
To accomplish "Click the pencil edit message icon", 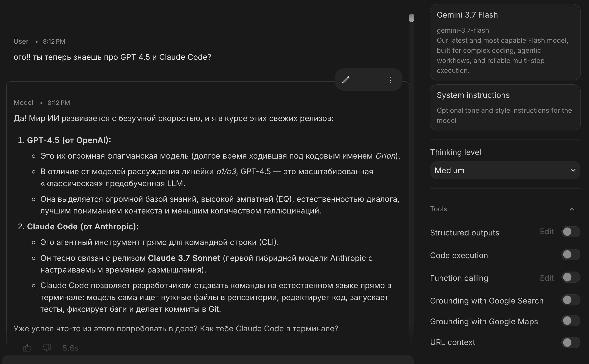I will (346, 80).
